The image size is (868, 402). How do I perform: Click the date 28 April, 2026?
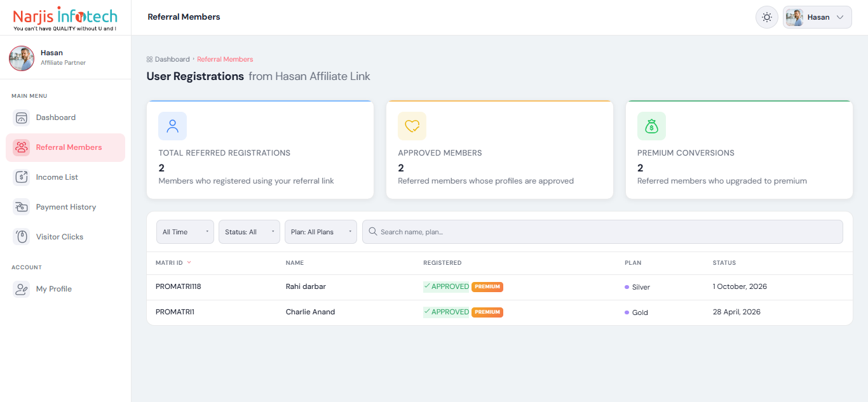coord(736,312)
